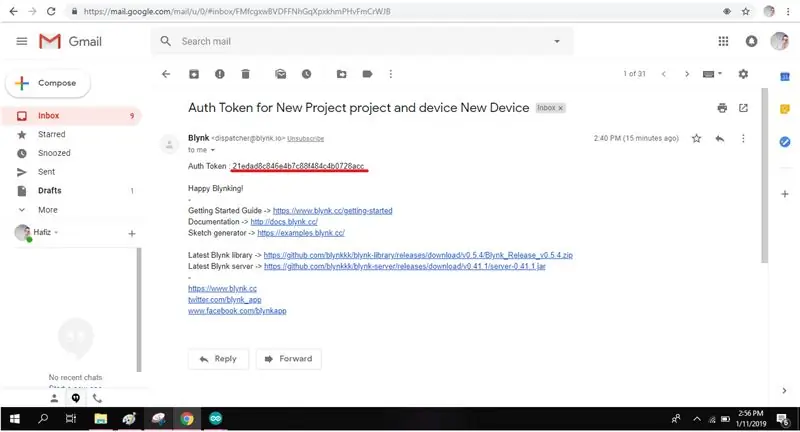
Task: Click the Gmail logo
Action: [x=70, y=41]
